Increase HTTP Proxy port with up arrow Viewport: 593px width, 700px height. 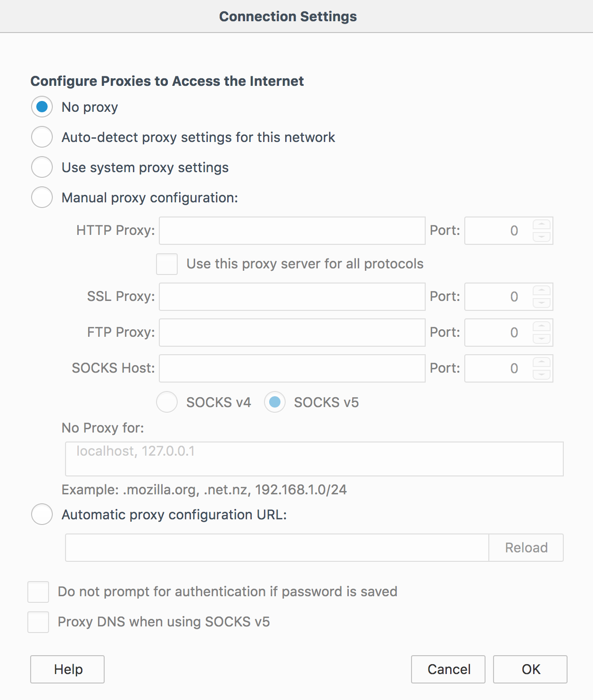point(542,225)
